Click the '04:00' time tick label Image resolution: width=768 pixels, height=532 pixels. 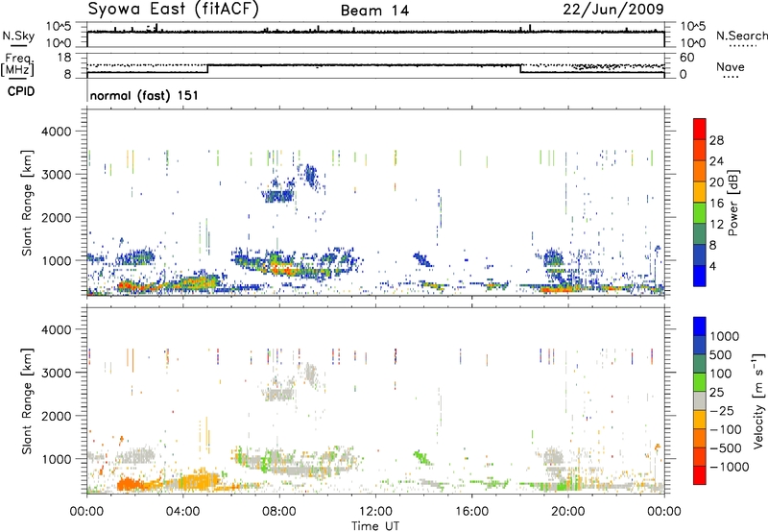pos(182,512)
